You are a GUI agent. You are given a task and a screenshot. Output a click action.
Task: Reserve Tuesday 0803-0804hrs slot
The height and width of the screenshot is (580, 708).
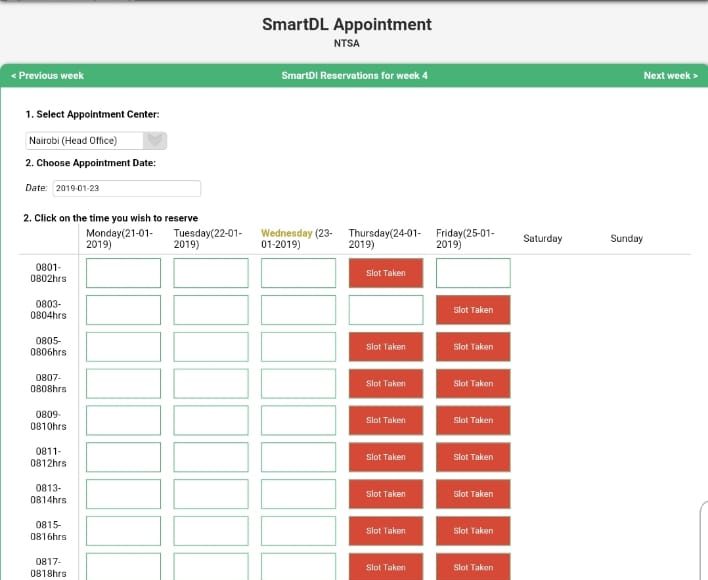[211, 310]
